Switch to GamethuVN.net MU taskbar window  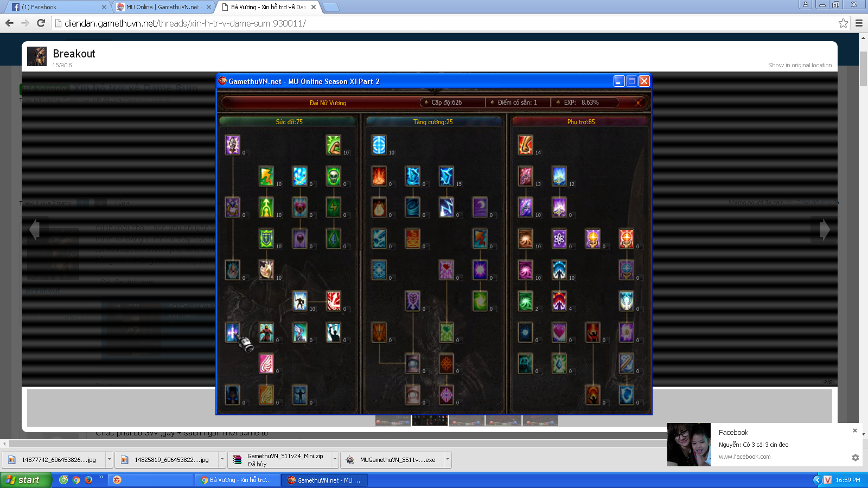point(324,480)
